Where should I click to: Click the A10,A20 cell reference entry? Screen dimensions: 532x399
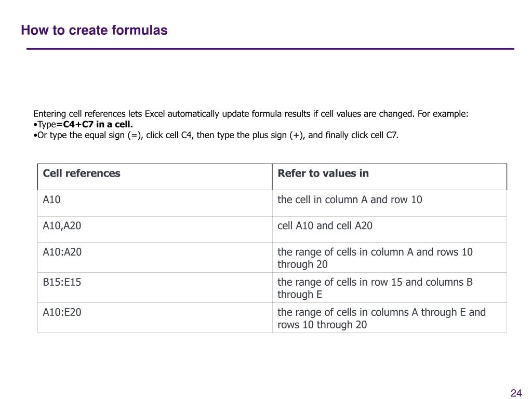(x=62, y=226)
